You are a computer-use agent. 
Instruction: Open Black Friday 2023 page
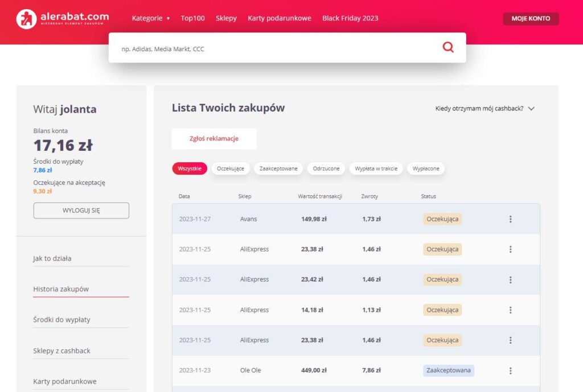coord(350,18)
